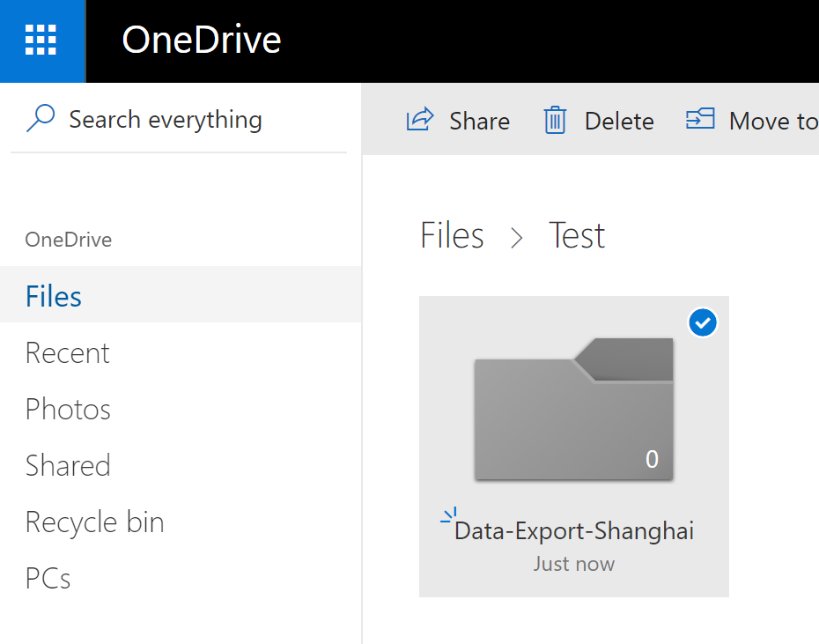Open the Shared section in sidebar
Image resolution: width=819 pixels, height=644 pixels.
pos(68,466)
